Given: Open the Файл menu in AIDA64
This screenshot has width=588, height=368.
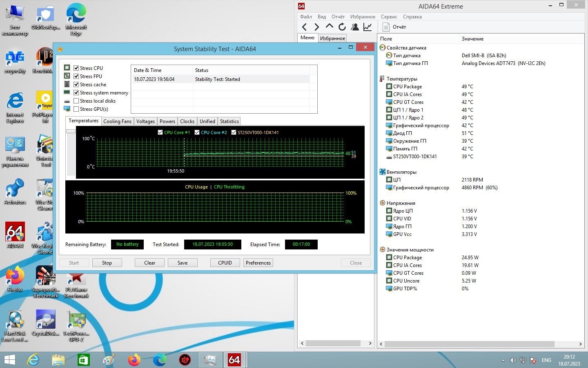Looking at the screenshot, I should (306, 17).
